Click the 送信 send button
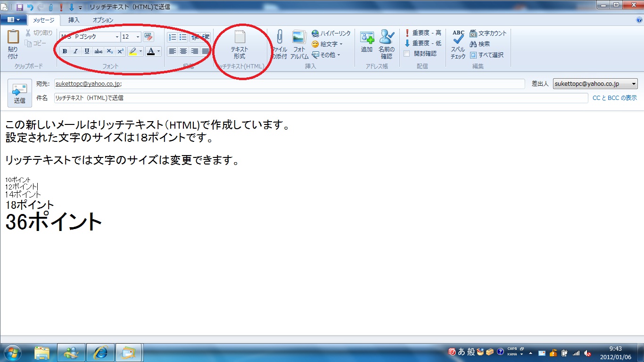644x362 pixels. pos(20,93)
